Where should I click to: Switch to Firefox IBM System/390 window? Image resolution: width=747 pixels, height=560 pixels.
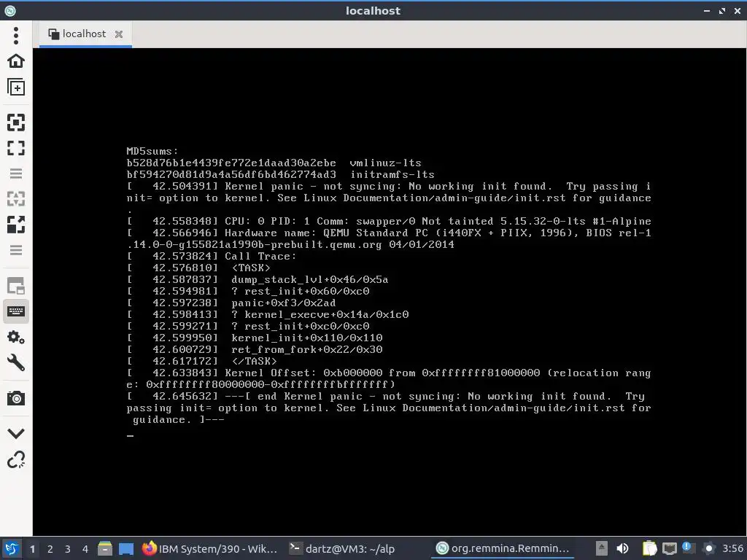tap(211, 548)
